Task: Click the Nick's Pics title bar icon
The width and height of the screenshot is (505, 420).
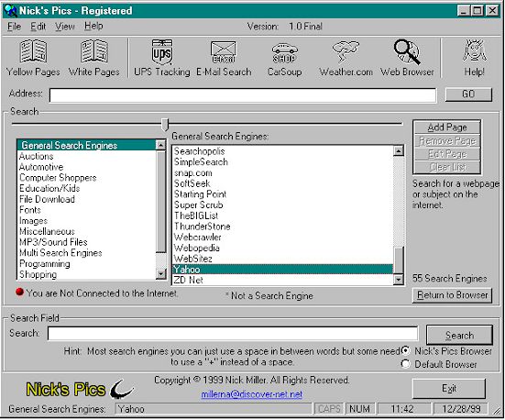Action: point(10,11)
